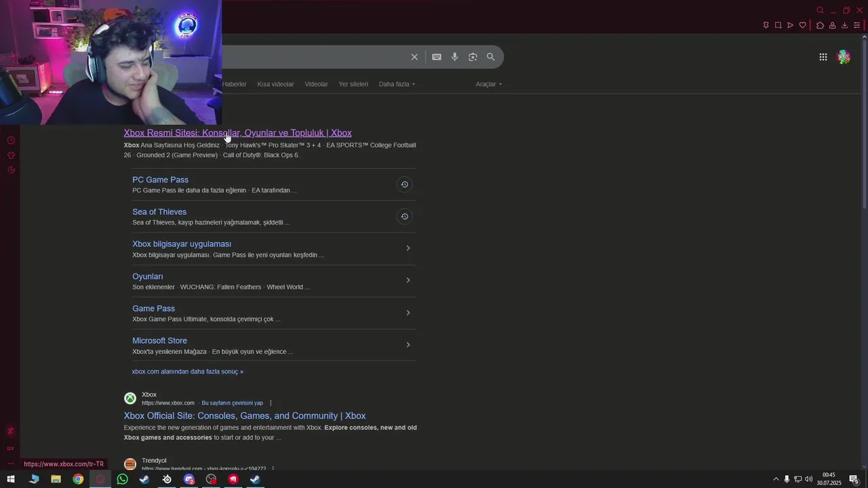The image size is (868, 488).
Task: Search by image with the camera lens icon
Action: click(x=473, y=57)
